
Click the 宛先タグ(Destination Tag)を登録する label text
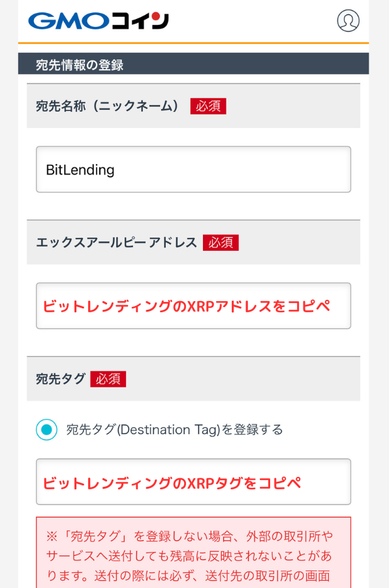(175, 429)
